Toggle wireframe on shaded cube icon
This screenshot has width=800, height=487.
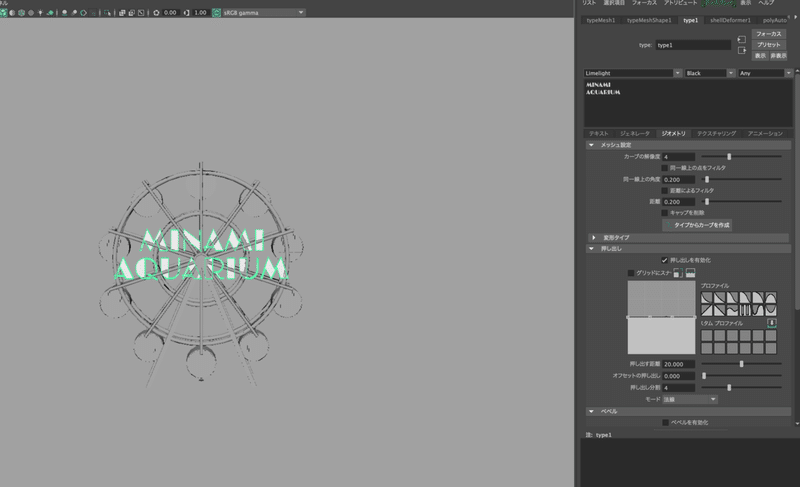21,13
